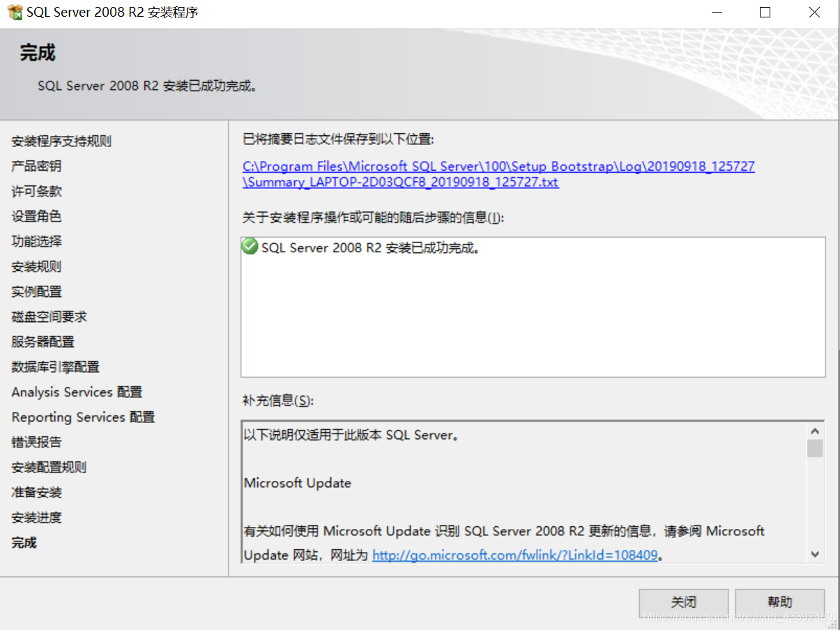The width and height of the screenshot is (840, 630).
Task: Select the 安装配置规则 step
Action: point(49,468)
